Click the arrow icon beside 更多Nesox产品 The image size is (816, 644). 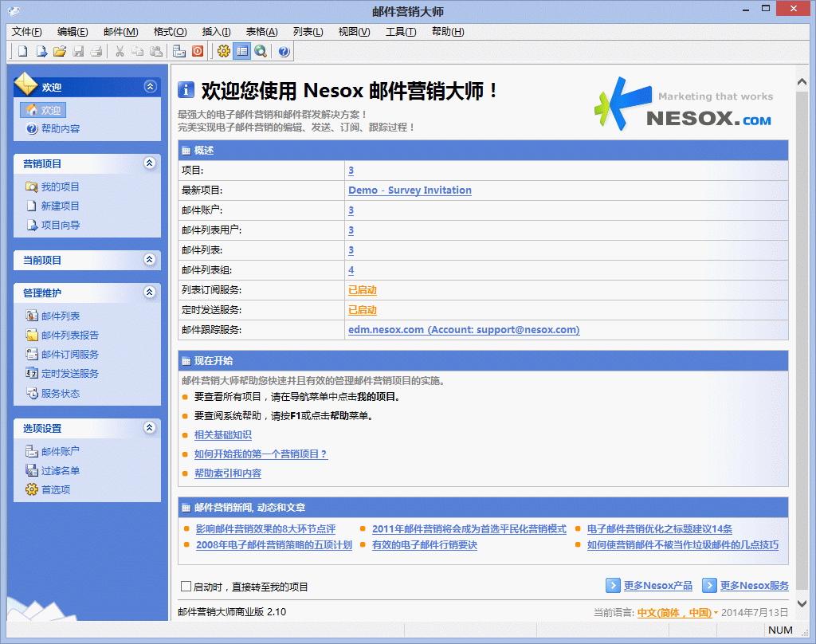[x=613, y=586]
